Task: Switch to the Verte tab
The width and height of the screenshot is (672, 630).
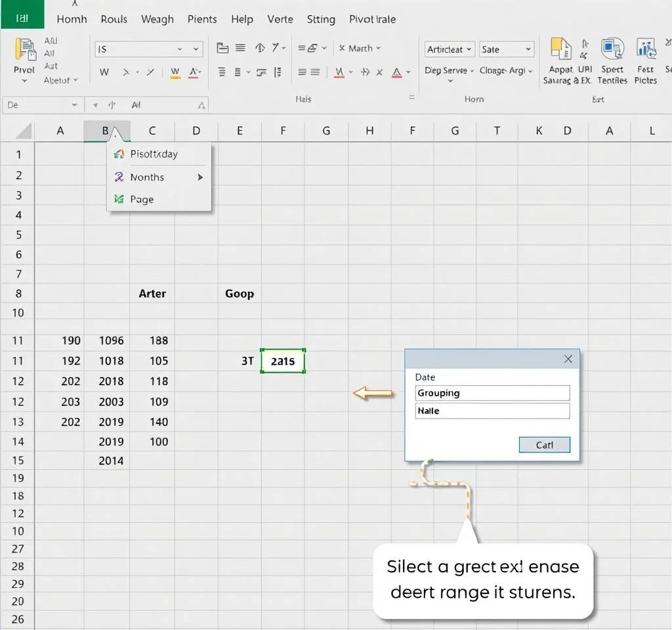Action: [280, 19]
